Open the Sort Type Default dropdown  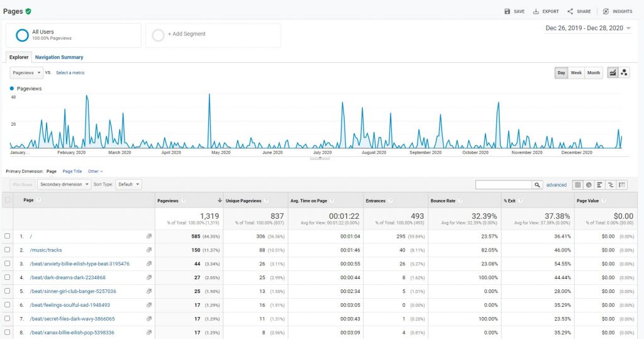tap(128, 184)
